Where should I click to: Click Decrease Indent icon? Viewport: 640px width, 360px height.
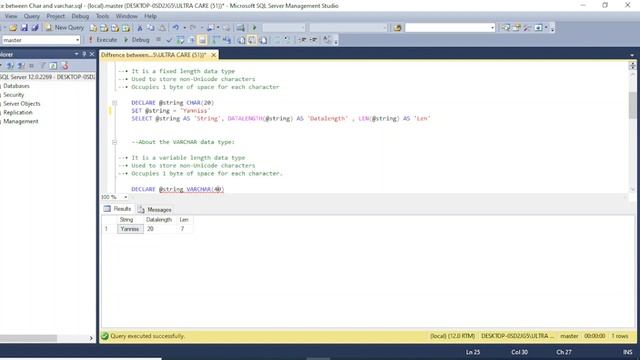click(303, 40)
